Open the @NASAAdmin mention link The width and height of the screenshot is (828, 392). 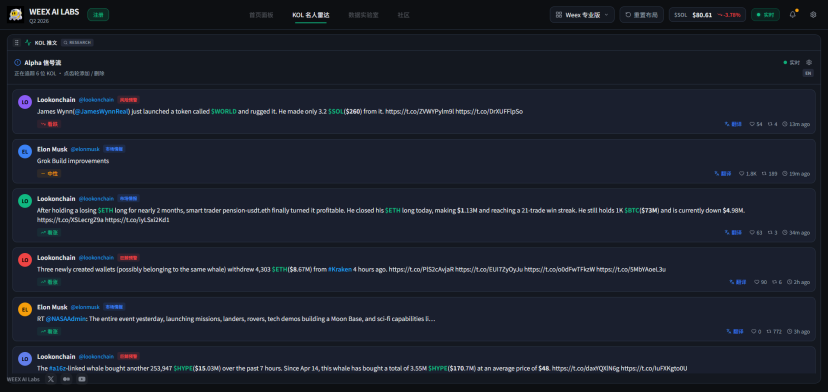tap(65, 319)
